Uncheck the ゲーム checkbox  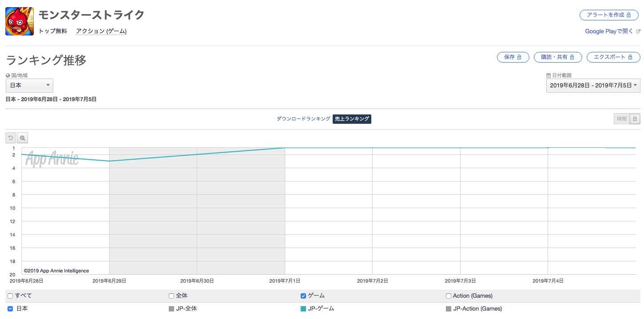click(303, 296)
